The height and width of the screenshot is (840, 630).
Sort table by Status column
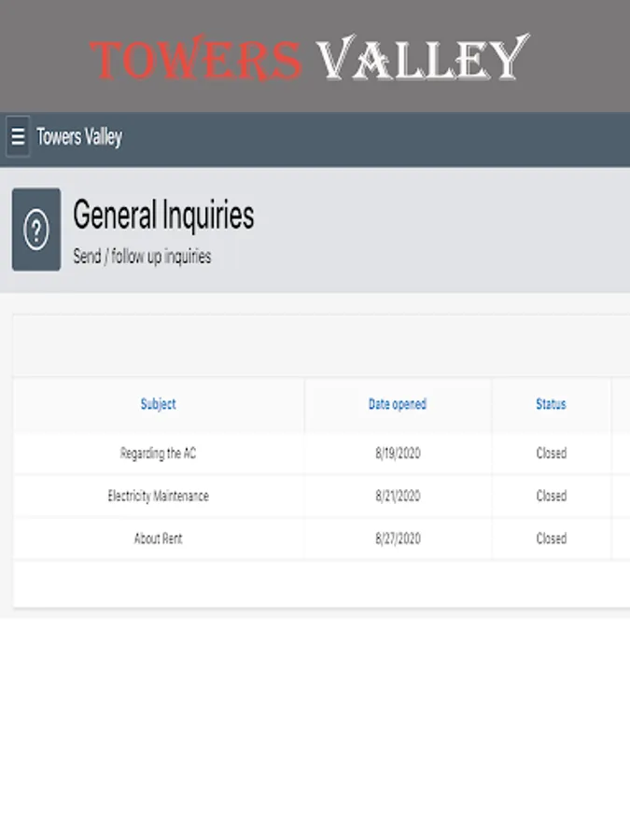pyautogui.click(x=552, y=404)
